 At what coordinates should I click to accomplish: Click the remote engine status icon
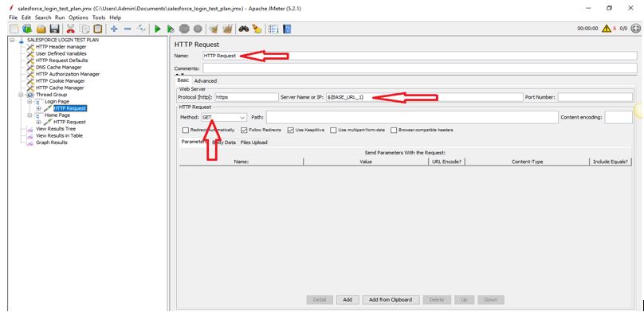(635, 29)
